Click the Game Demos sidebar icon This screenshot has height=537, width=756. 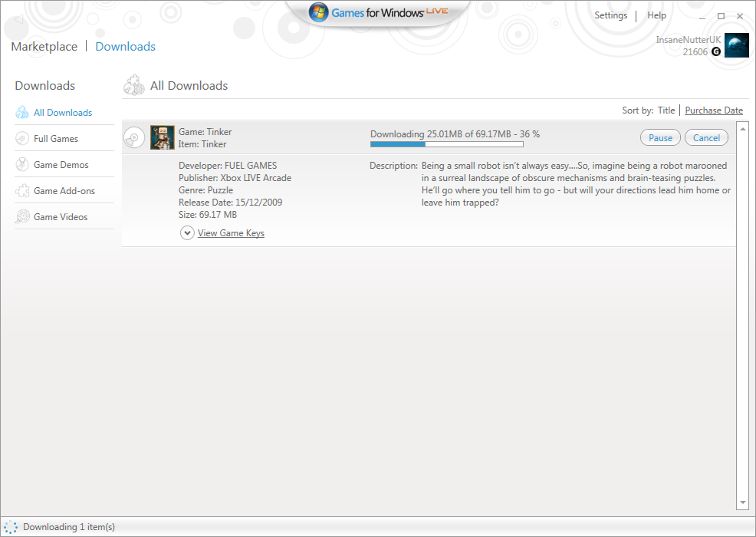(22, 164)
